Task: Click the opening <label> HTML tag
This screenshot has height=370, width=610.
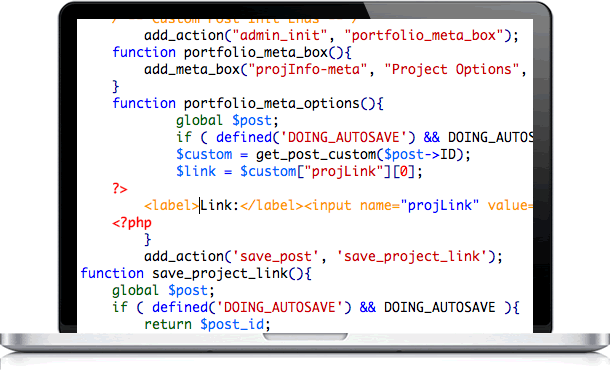Action: (172, 206)
